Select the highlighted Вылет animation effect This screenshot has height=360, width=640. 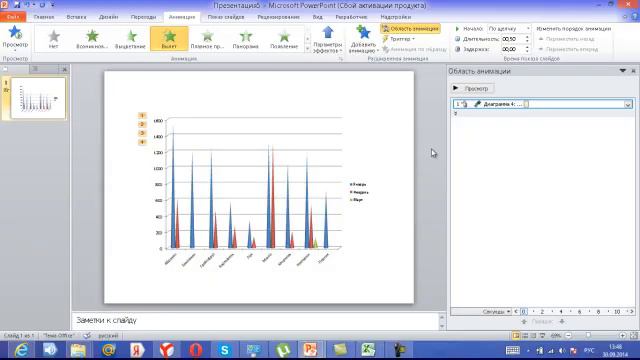point(169,39)
